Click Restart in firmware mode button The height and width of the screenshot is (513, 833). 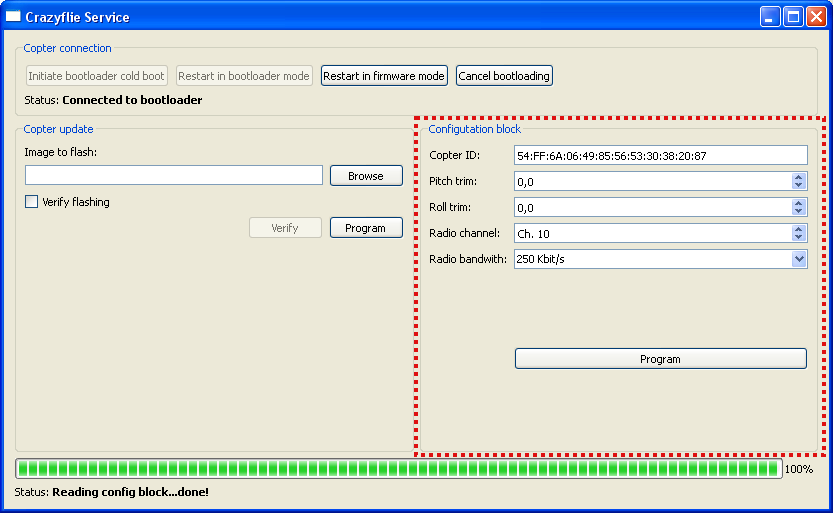click(384, 76)
